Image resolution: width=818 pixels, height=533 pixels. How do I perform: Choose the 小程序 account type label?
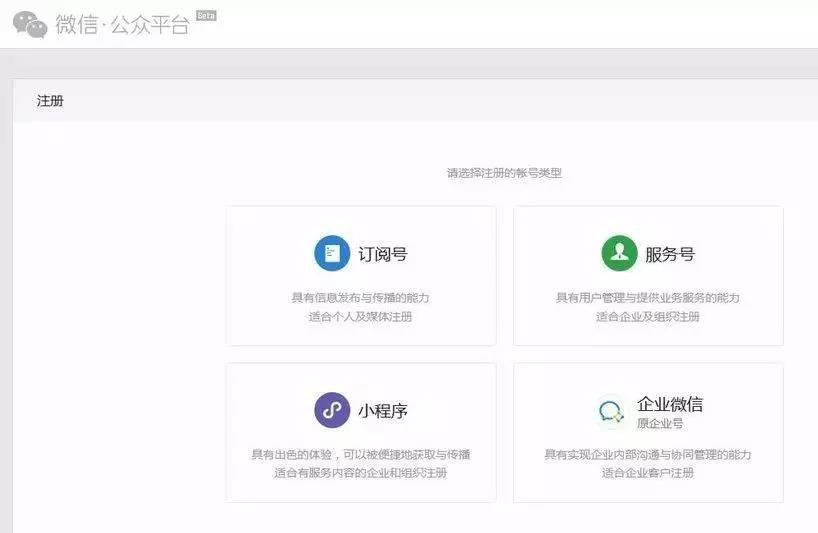(382, 411)
